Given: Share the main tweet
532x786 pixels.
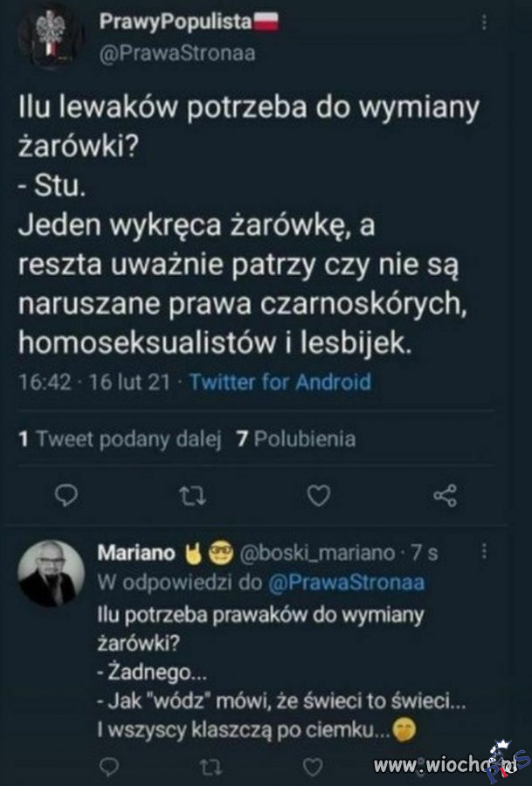Looking at the screenshot, I should (446, 497).
